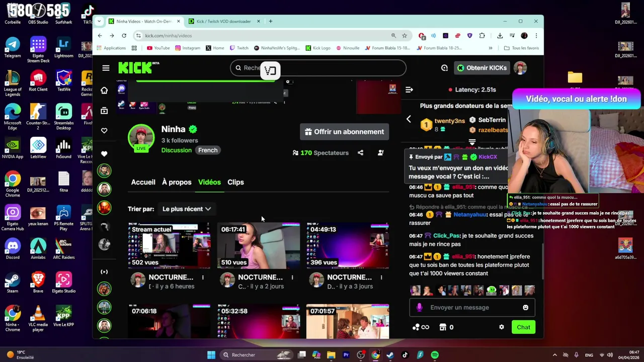The image size is (644, 362).
Task: Collapse the chat panel with arrow icon
Action: coord(409,89)
